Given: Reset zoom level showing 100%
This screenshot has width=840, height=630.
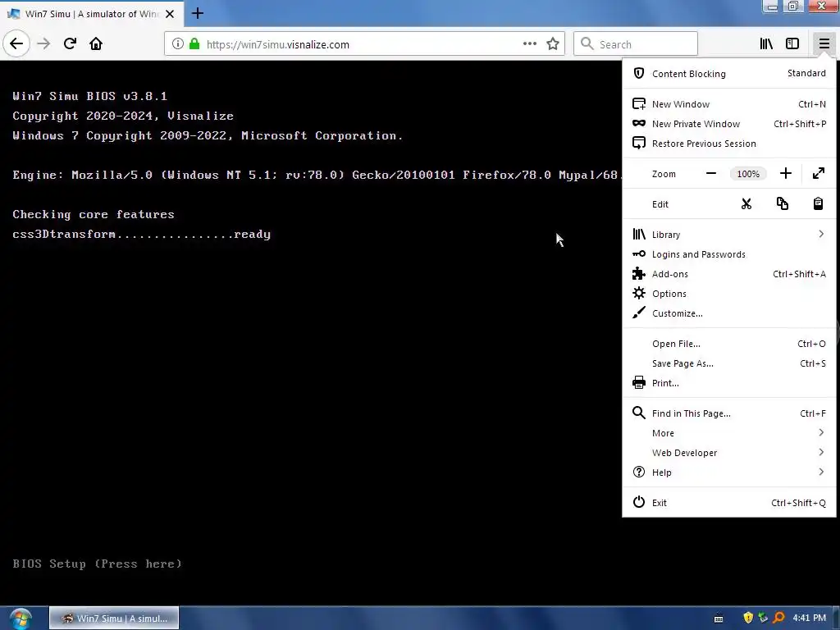Looking at the screenshot, I should coord(748,174).
